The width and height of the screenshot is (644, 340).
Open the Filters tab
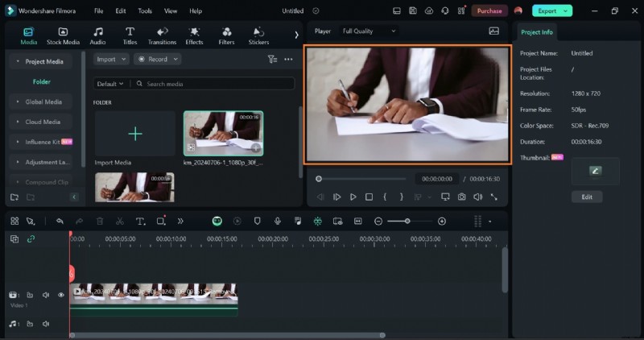(x=226, y=36)
